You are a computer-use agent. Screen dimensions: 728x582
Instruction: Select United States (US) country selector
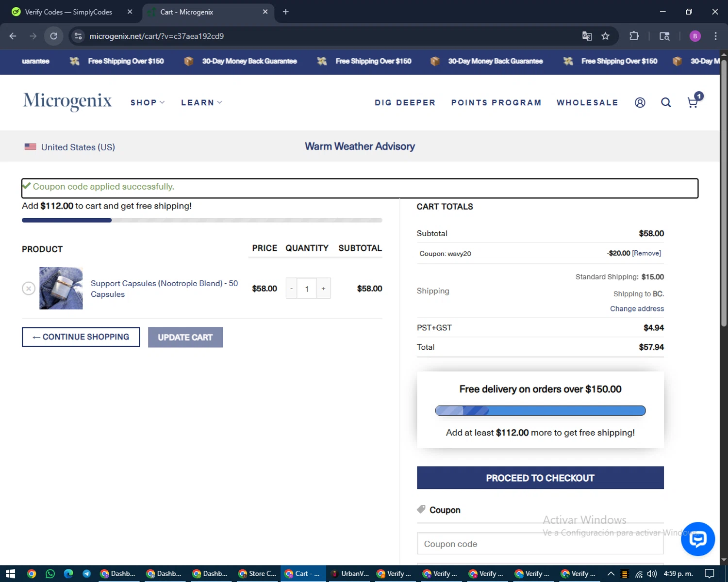tap(70, 147)
